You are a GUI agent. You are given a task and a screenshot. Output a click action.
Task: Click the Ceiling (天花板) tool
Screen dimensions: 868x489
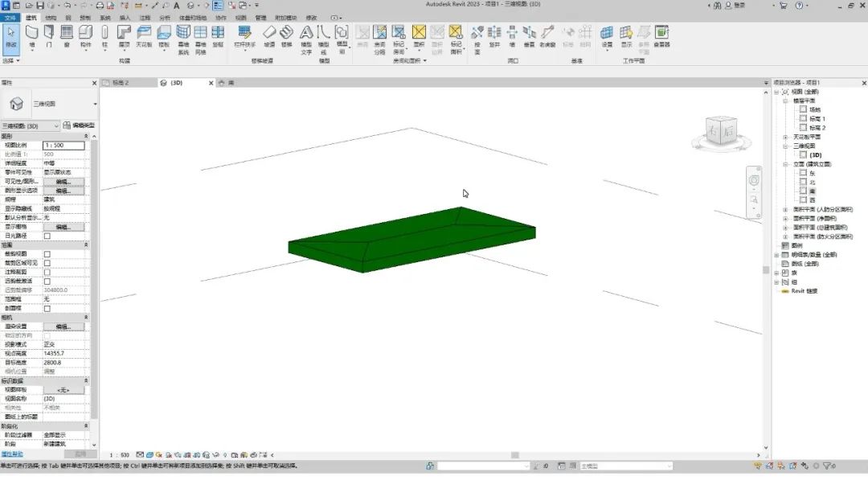coord(144,36)
